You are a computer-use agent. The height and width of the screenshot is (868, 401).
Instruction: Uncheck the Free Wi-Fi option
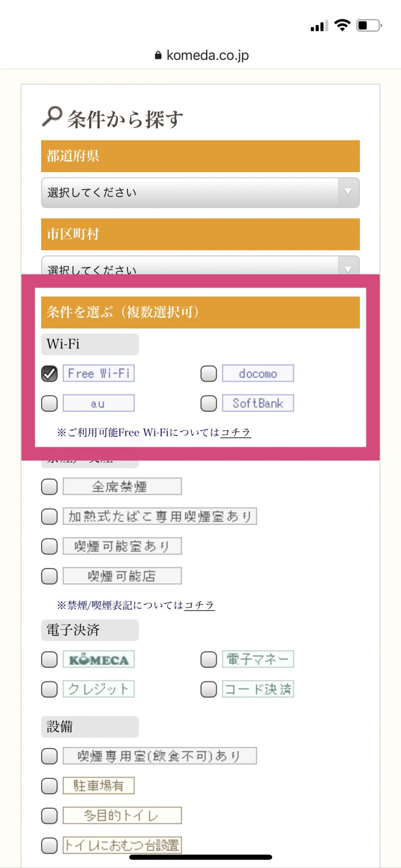coord(49,373)
